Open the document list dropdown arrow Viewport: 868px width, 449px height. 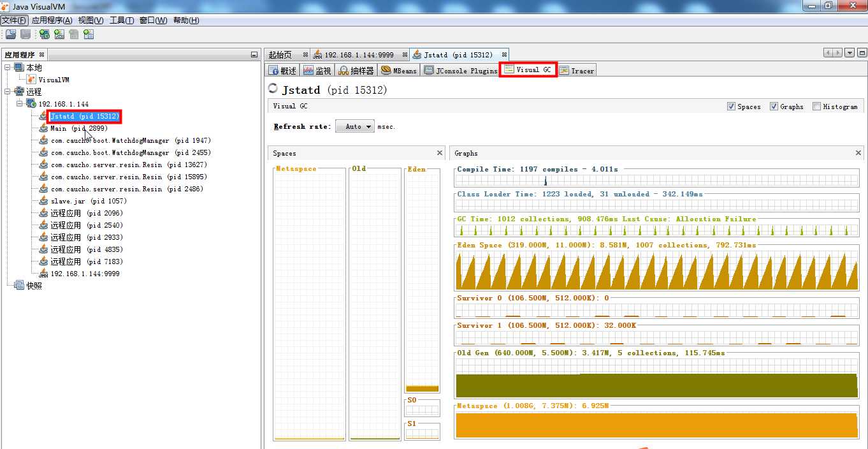coord(850,54)
